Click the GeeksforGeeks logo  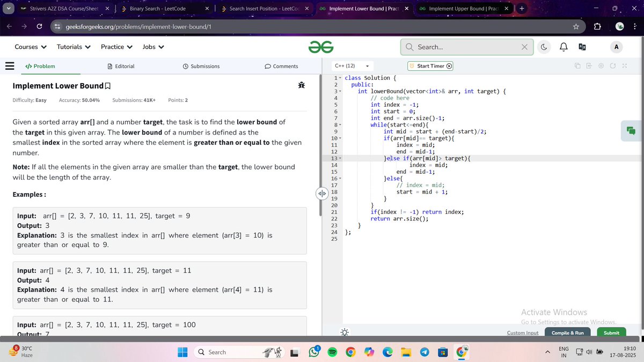tap(320, 47)
